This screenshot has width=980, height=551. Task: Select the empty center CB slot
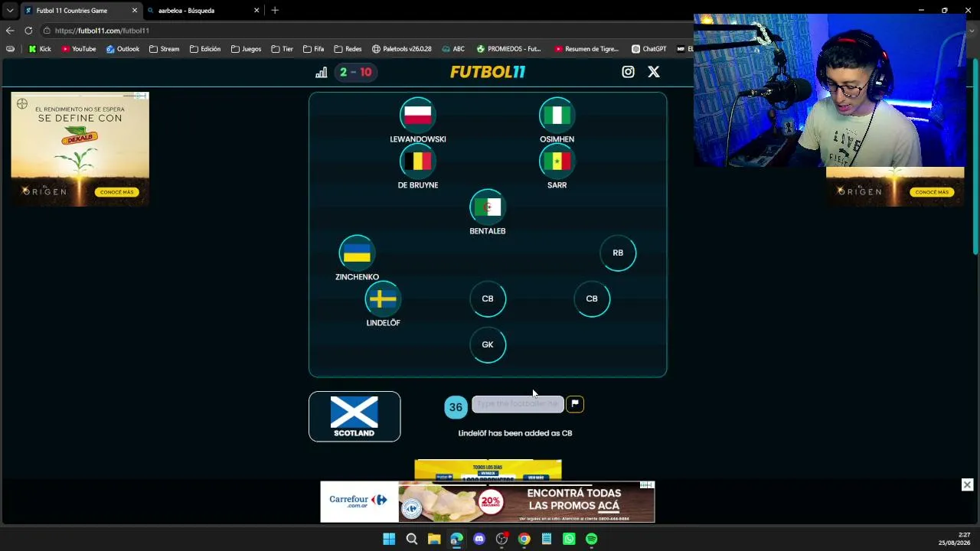488,298
